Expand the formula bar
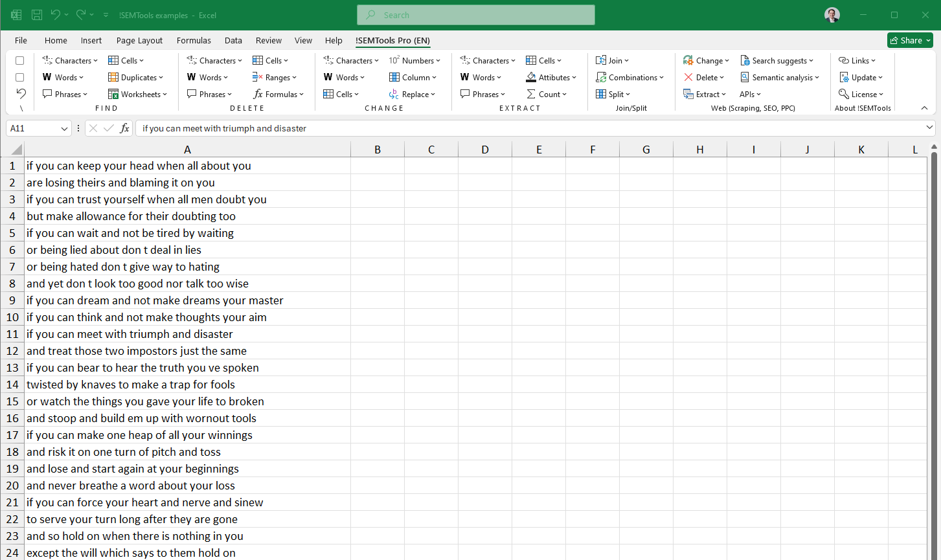Viewport: 941px width, 560px height. pos(930,128)
